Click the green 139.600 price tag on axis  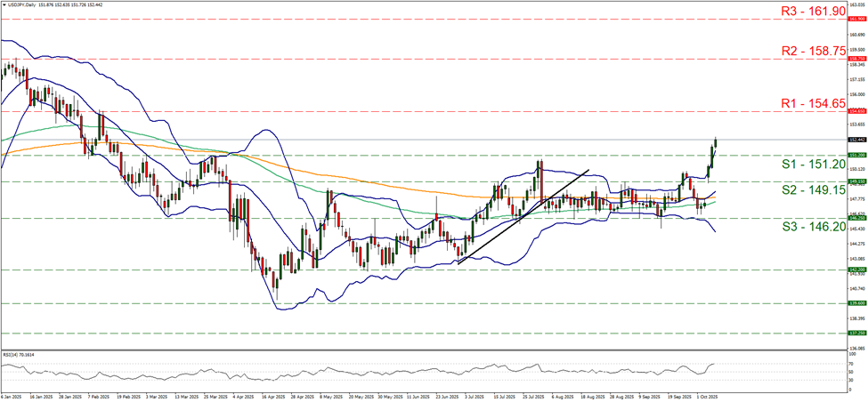(x=856, y=303)
